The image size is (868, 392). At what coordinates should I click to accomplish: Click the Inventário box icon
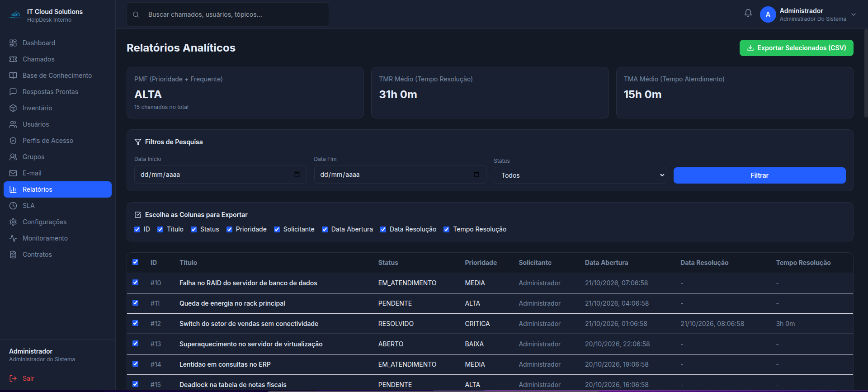(13, 108)
